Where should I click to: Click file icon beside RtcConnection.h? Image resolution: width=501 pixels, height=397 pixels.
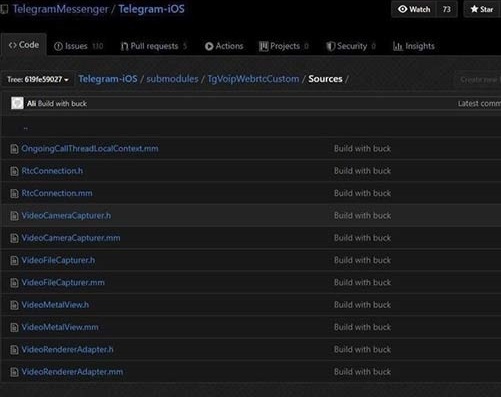point(14,171)
